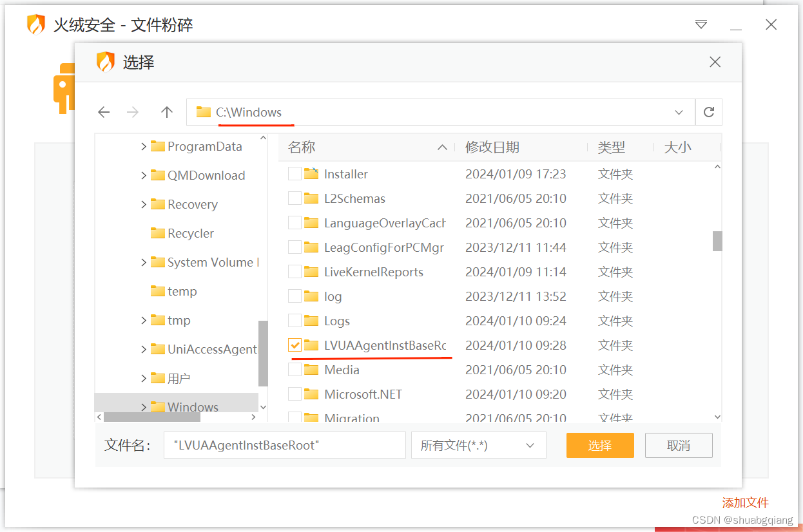Viewport: 803px width, 532px height.
Task: Click the file list vertical scrollbar thumb
Action: coord(717,241)
